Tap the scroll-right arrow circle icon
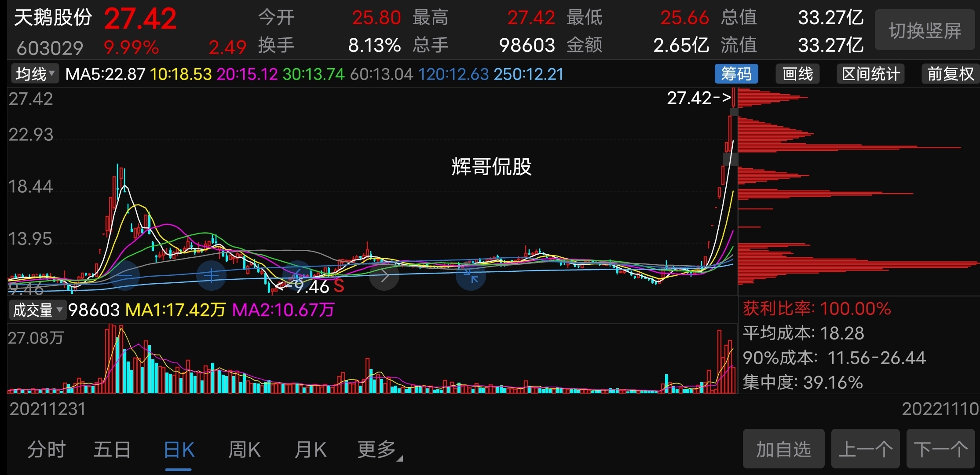 tap(384, 276)
